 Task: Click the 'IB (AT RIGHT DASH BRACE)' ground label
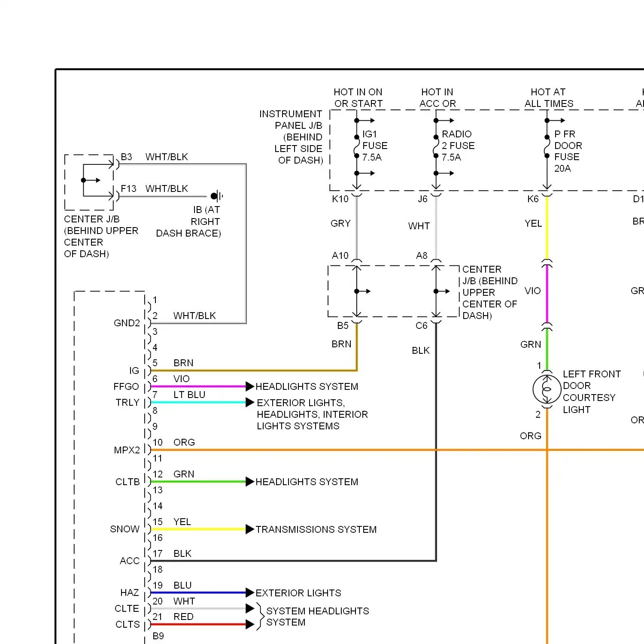188,222
